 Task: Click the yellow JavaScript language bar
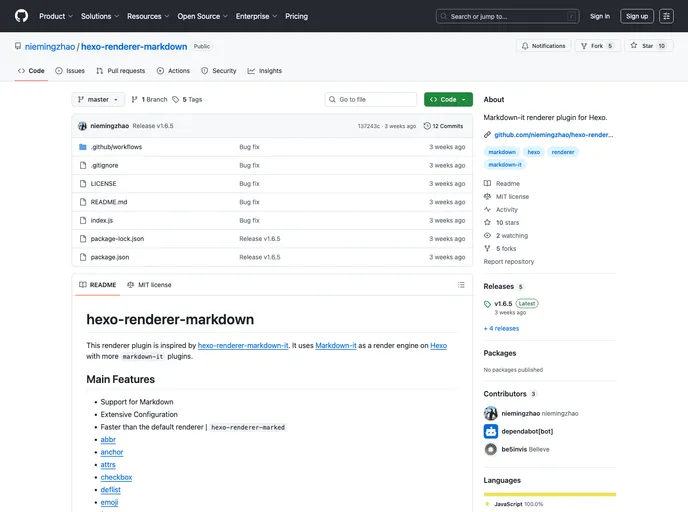pyautogui.click(x=549, y=494)
